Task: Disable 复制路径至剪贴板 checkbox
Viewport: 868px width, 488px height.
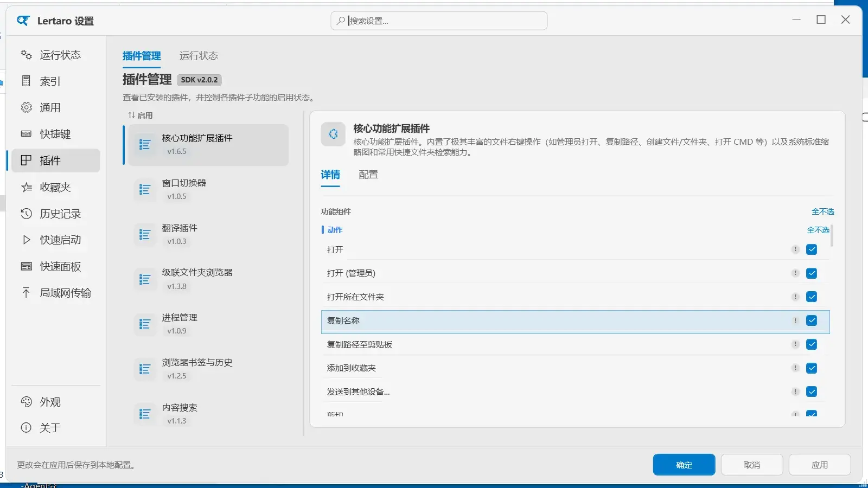Action: tap(812, 344)
